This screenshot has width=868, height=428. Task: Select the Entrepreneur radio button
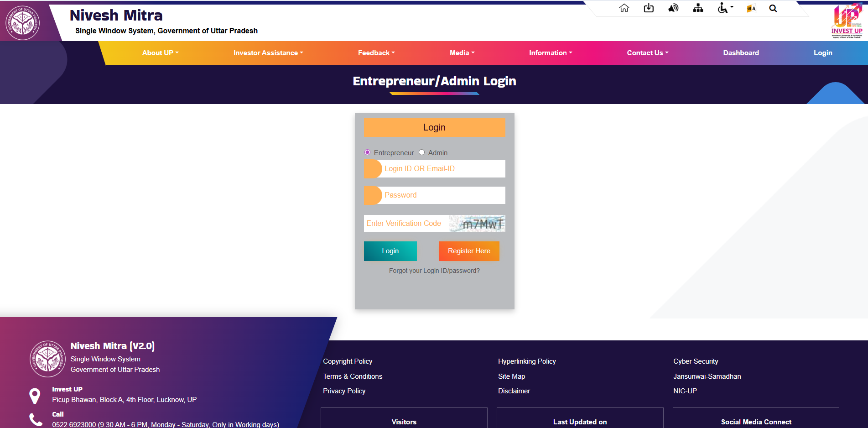tap(367, 152)
